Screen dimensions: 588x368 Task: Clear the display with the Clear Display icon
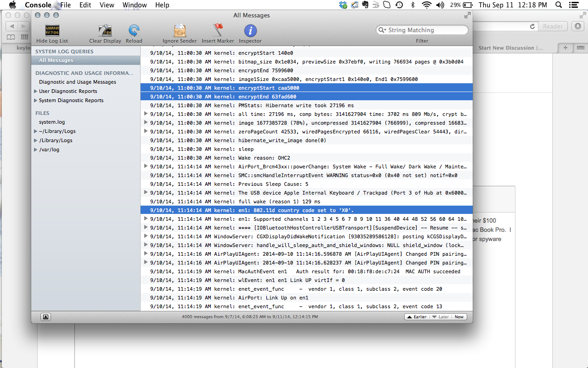click(105, 31)
